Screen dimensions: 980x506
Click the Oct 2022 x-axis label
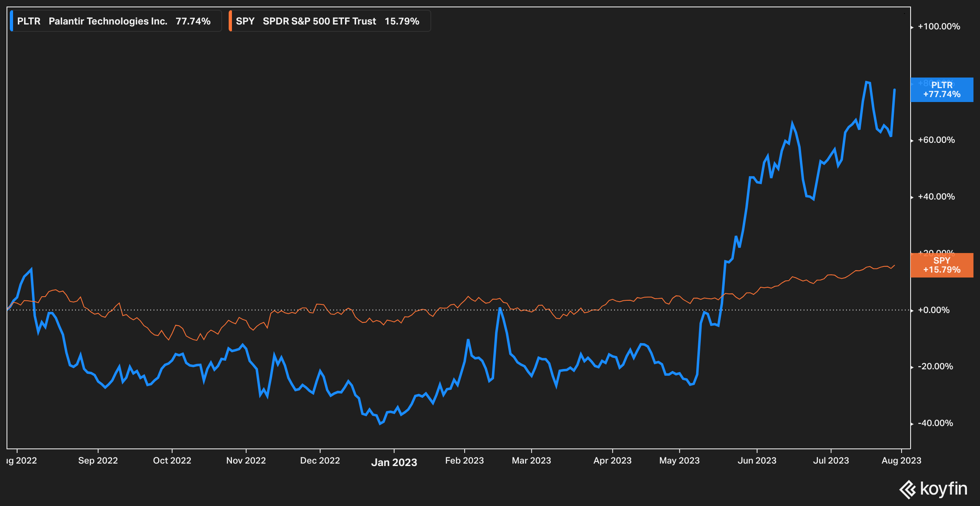click(172, 461)
